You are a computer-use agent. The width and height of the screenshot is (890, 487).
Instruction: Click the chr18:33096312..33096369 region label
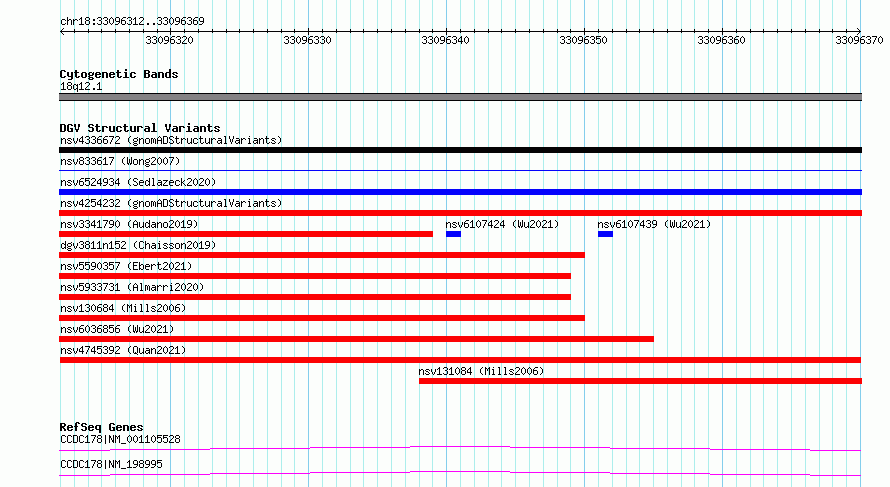coord(132,21)
